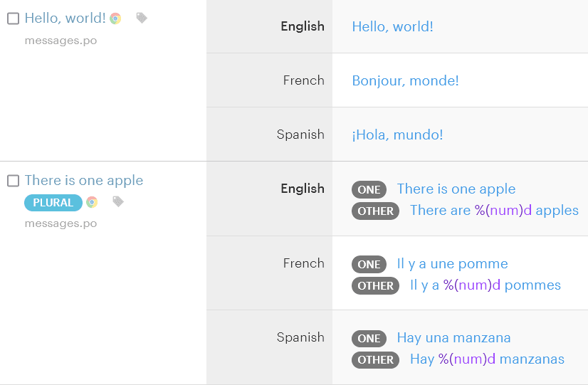Click the PLURAL badge on the apple key

coord(53,203)
